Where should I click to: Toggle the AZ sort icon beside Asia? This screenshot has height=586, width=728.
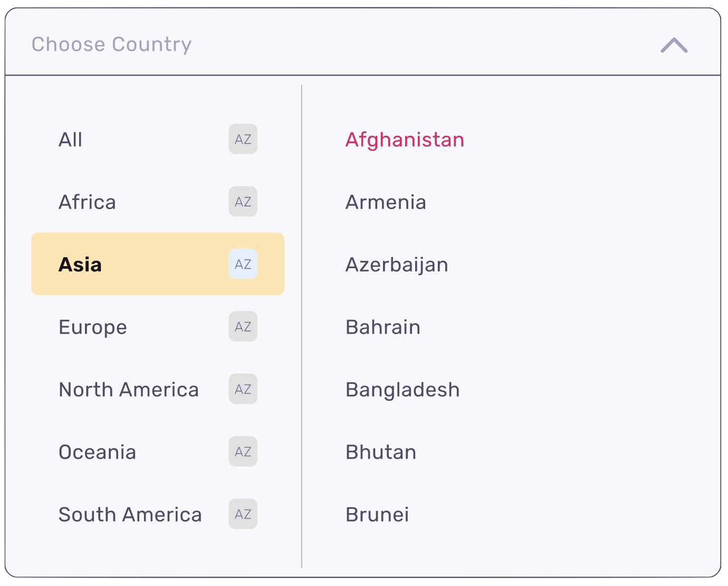pyautogui.click(x=243, y=264)
